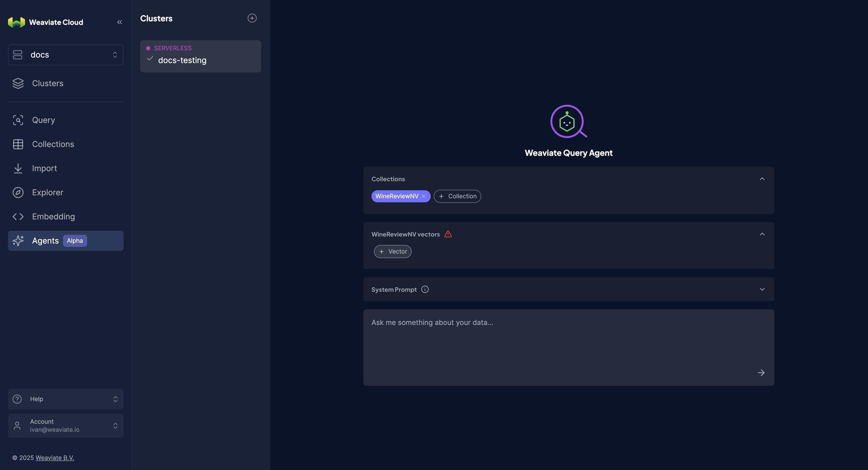The height and width of the screenshot is (470, 868).
Task: Open Embedding section
Action: click(66, 216)
